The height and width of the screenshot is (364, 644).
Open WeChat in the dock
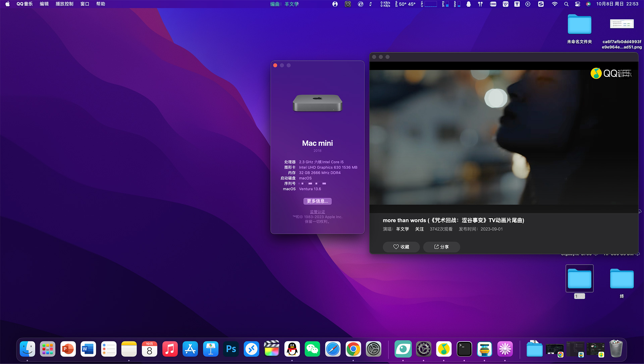[312, 349]
